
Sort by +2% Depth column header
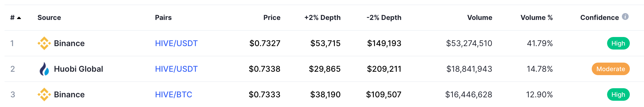(322, 18)
